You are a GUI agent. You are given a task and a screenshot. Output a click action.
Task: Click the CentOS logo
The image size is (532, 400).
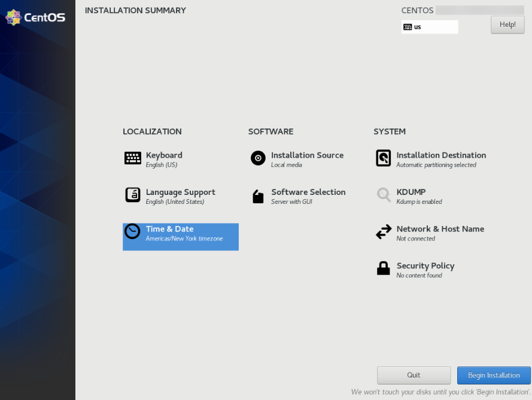35,17
